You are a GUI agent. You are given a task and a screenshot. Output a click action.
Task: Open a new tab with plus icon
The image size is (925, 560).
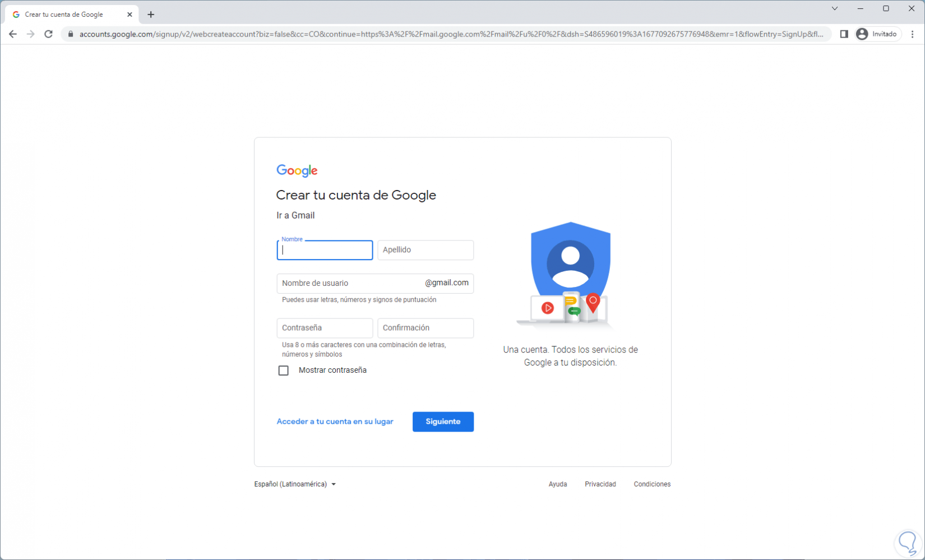pos(151,15)
